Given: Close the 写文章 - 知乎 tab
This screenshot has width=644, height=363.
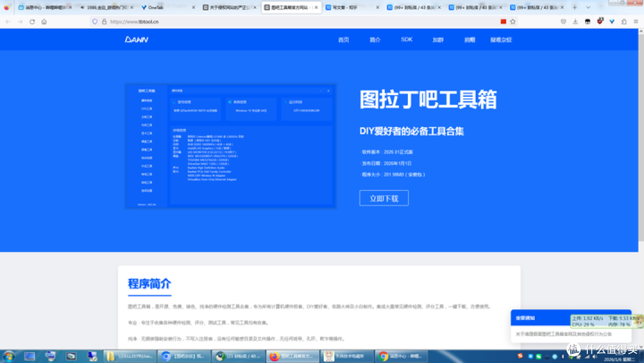Looking at the screenshot, I should pos(377,7).
